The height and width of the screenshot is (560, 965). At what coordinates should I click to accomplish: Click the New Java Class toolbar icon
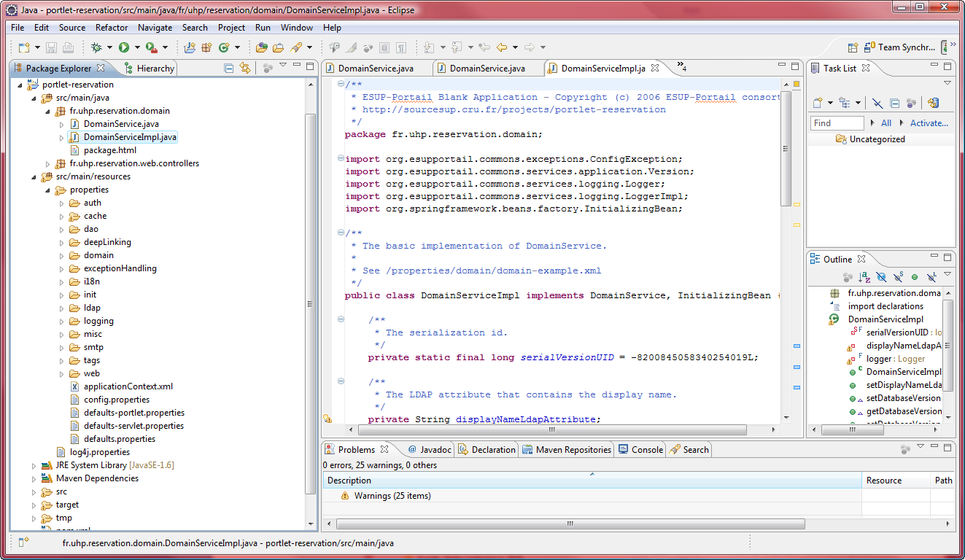click(224, 47)
